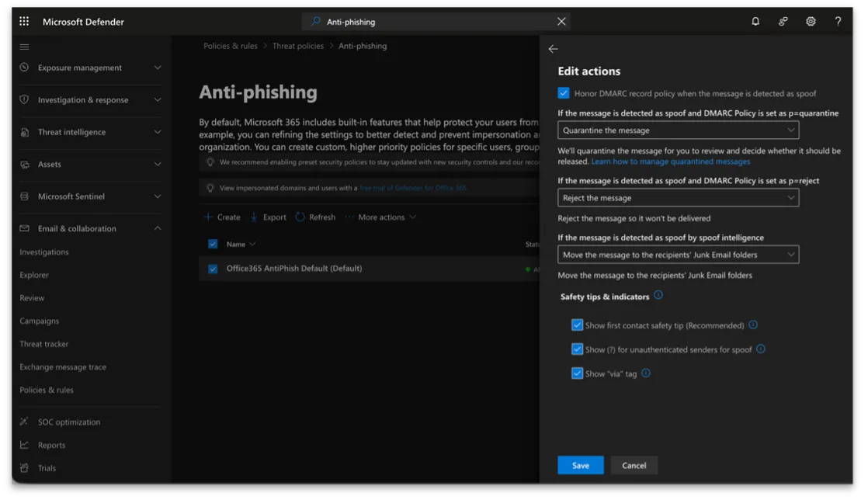Click the Export download icon
This screenshot has height=500, width=868.
254,217
